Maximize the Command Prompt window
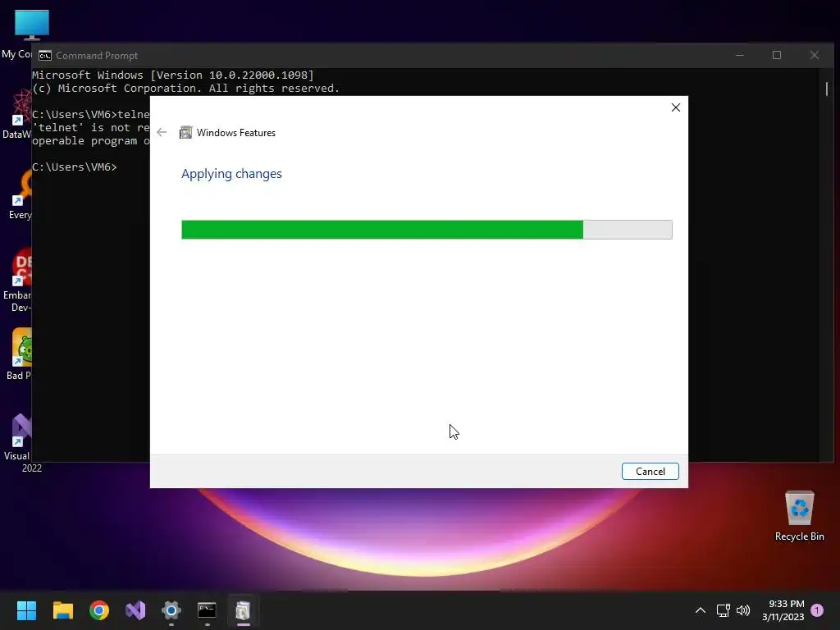 [x=777, y=55]
